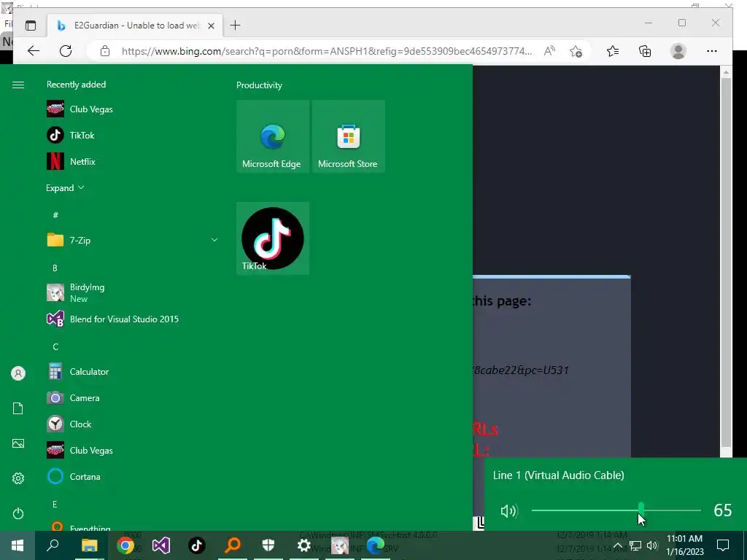The height and width of the screenshot is (560, 747).
Task: Open the Settings gear on taskbar
Action: [x=304, y=545]
